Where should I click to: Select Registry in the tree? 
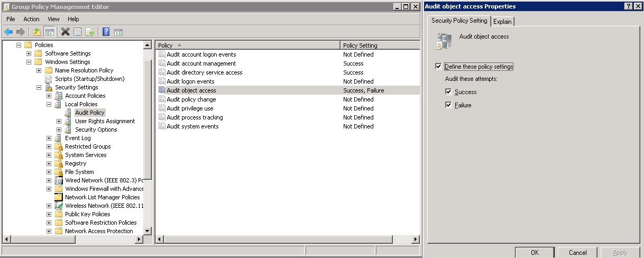click(76, 163)
